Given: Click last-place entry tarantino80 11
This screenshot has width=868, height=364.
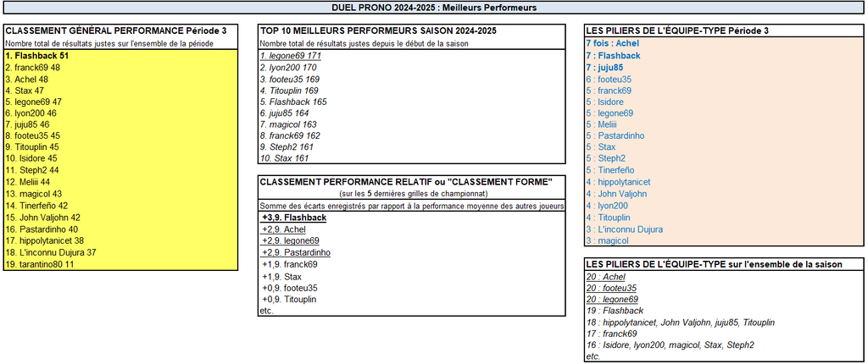Looking at the screenshot, I should 39,264.
